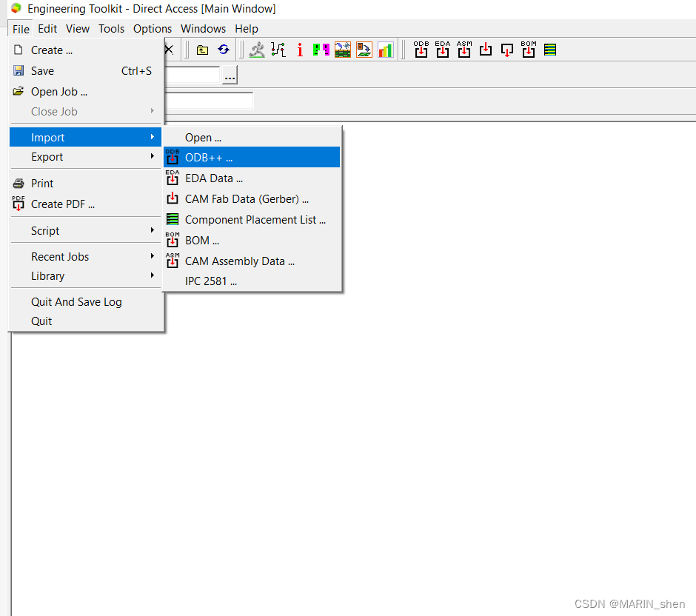The height and width of the screenshot is (616, 696).
Task: Choose Save from File menu
Action: [x=87, y=71]
